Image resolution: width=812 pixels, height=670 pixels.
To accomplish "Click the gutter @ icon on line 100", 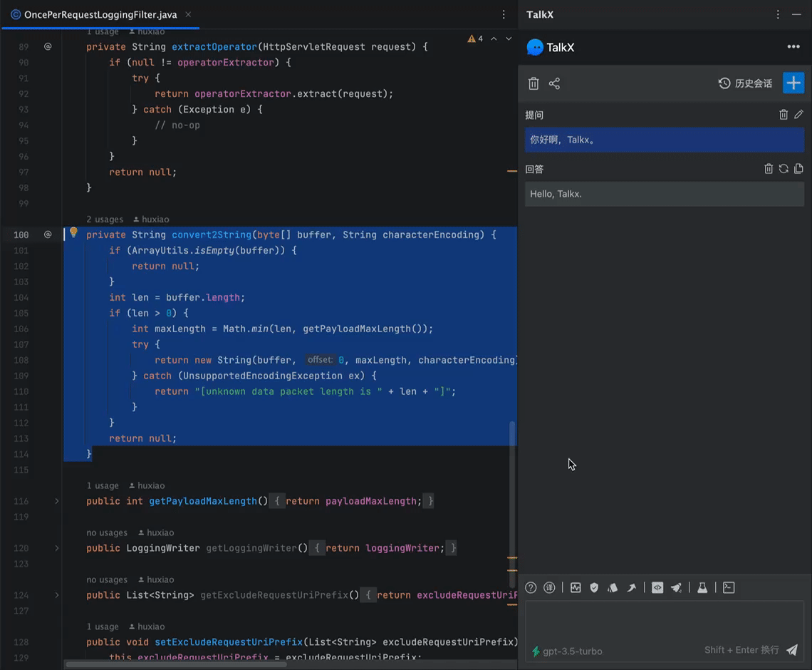I will 48,234.
